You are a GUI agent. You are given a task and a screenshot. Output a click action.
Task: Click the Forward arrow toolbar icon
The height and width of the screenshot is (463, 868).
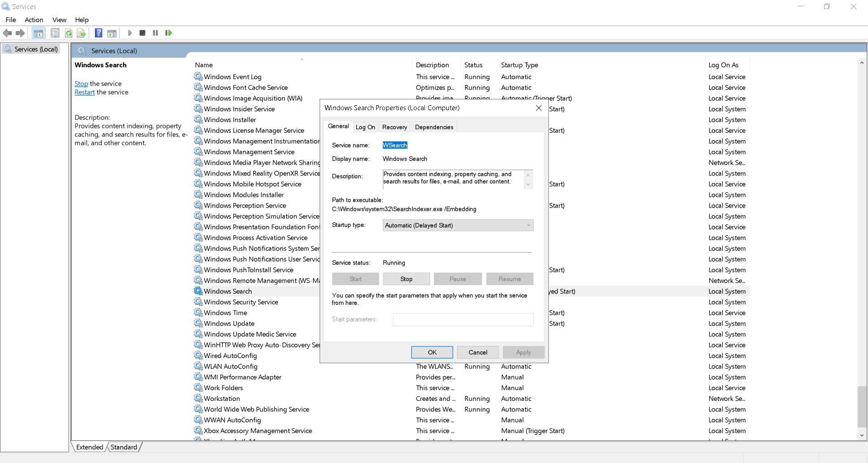(20, 33)
